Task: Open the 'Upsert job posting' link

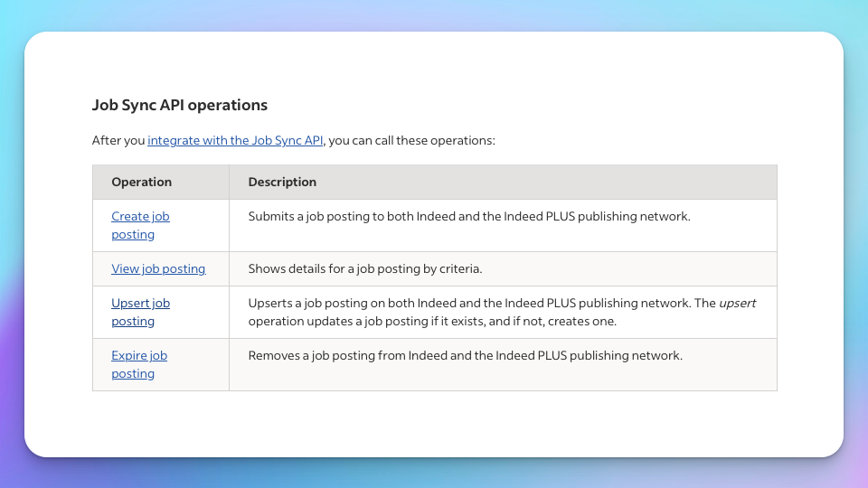Action: coord(140,312)
